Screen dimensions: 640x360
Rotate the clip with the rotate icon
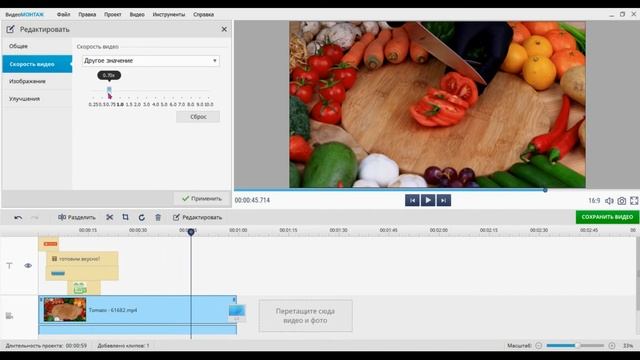point(142,218)
